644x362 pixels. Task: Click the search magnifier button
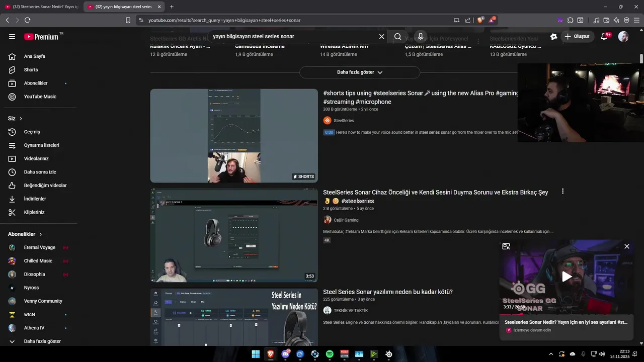398,36
